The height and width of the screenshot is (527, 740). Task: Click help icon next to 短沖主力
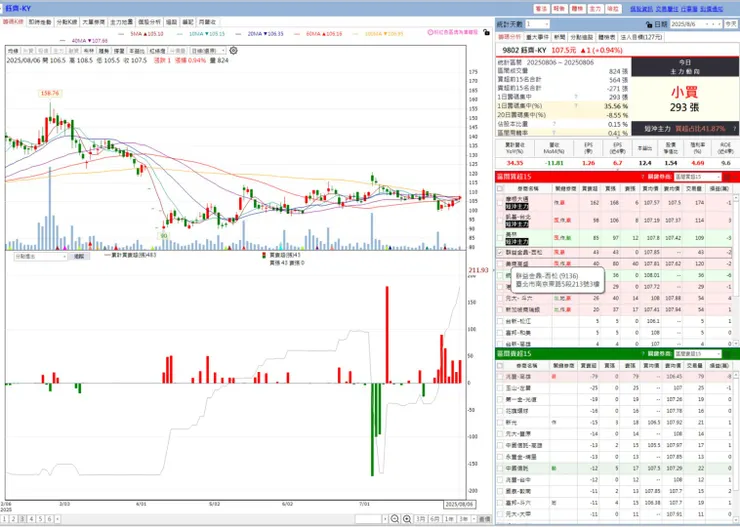pos(734,128)
